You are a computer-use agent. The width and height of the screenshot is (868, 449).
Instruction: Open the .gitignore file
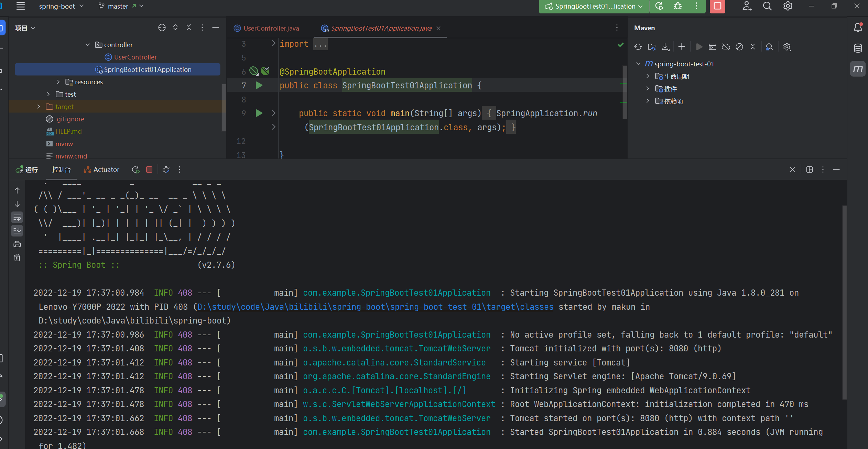point(65,119)
